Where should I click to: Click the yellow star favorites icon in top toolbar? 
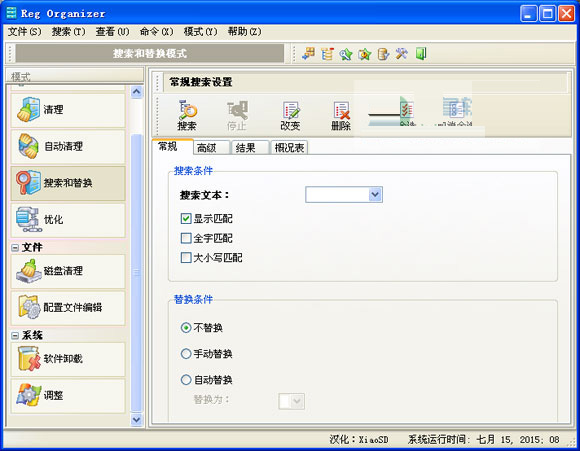(364, 54)
